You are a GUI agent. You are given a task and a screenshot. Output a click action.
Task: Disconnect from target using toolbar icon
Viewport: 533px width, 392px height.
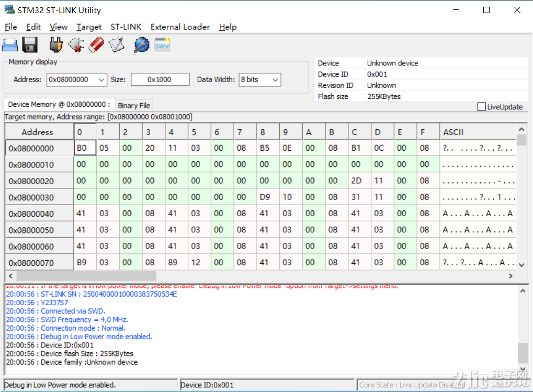point(76,45)
